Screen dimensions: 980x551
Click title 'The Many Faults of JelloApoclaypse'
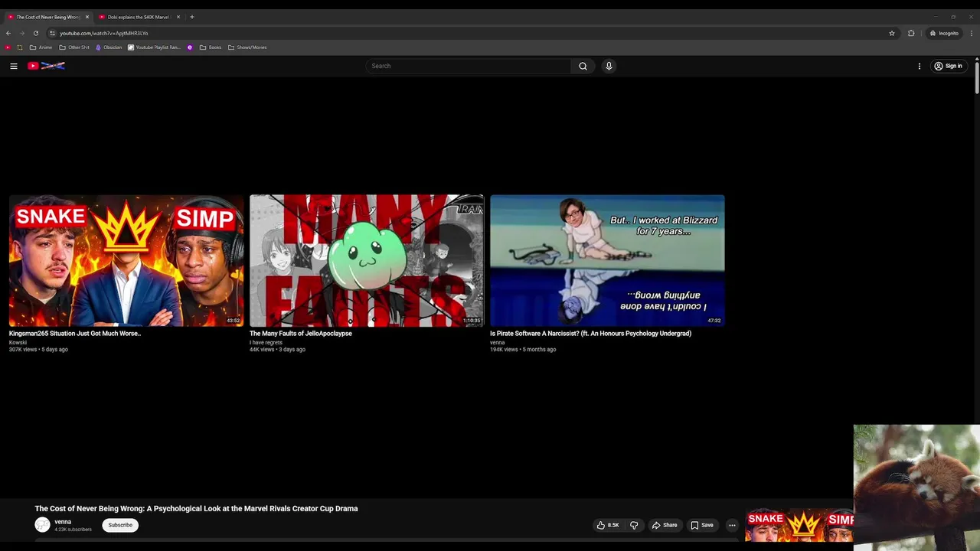click(301, 334)
